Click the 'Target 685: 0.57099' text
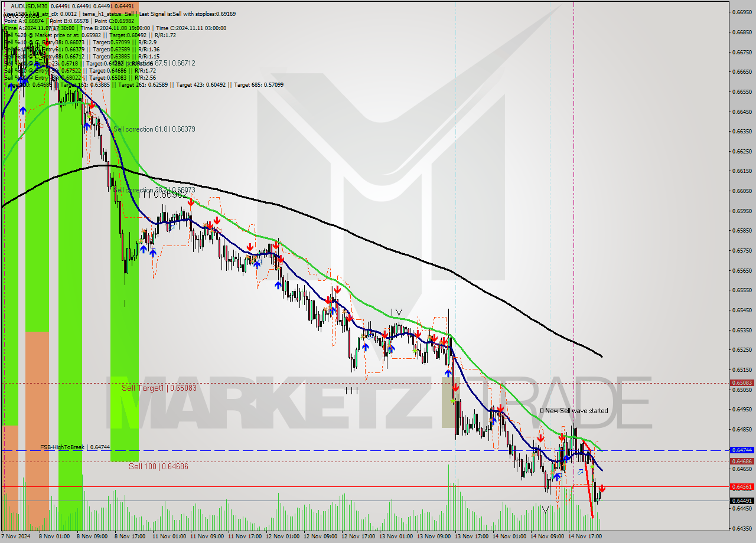The width and height of the screenshot is (756, 543). point(259,84)
